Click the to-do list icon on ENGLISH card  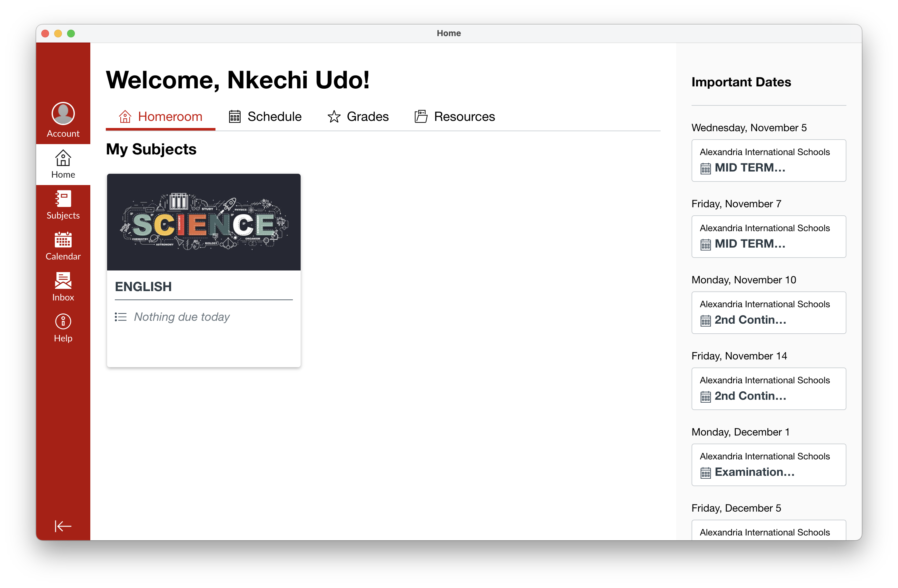coord(121,317)
